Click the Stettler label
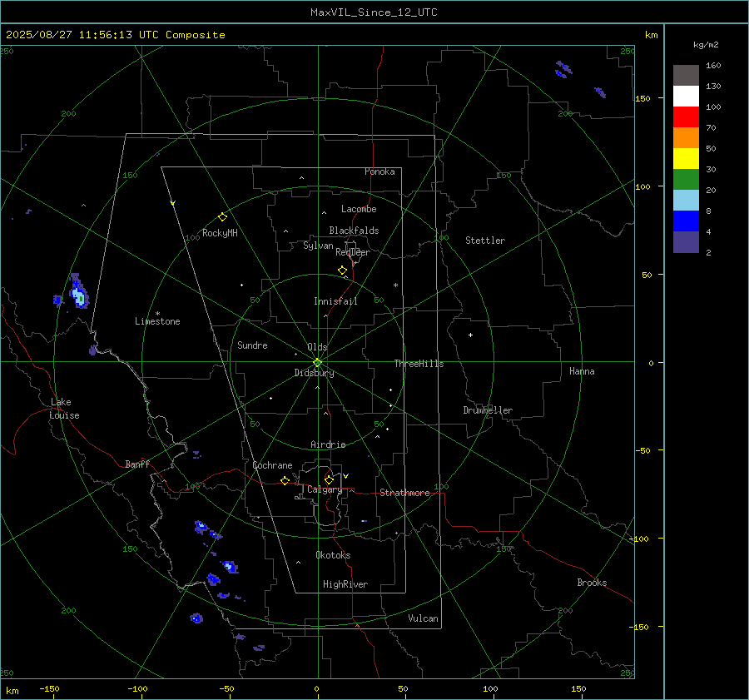Screen dimensions: 749x700 tap(485, 241)
